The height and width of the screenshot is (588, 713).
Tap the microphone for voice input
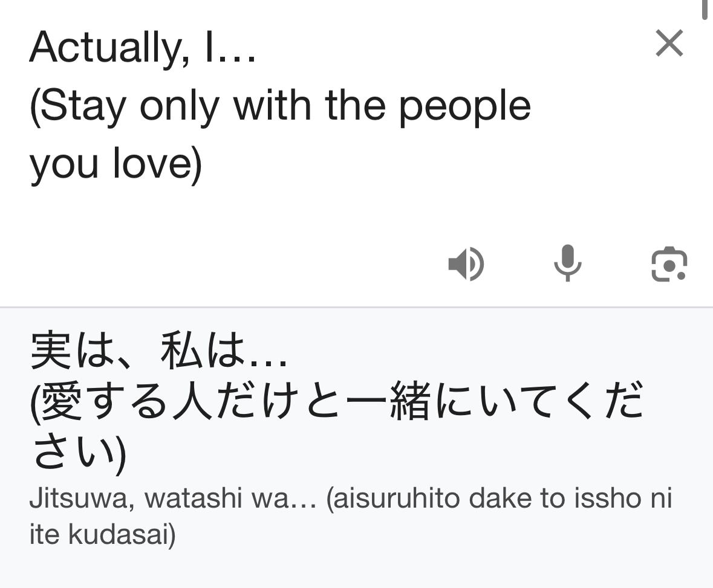(x=567, y=263)
